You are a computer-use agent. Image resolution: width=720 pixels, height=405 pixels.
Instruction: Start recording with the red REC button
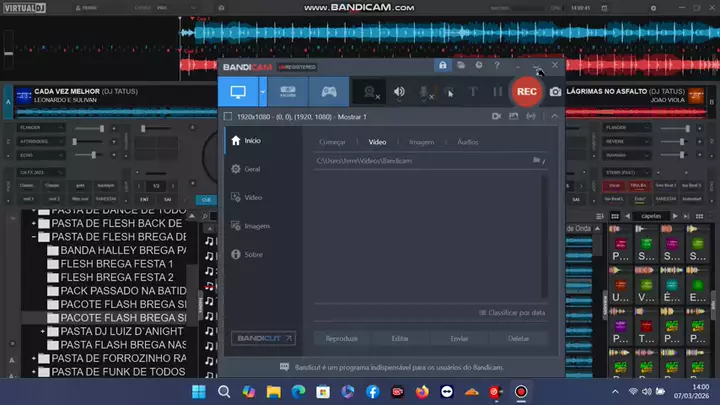pyautogui.click(x=526, y=92)
